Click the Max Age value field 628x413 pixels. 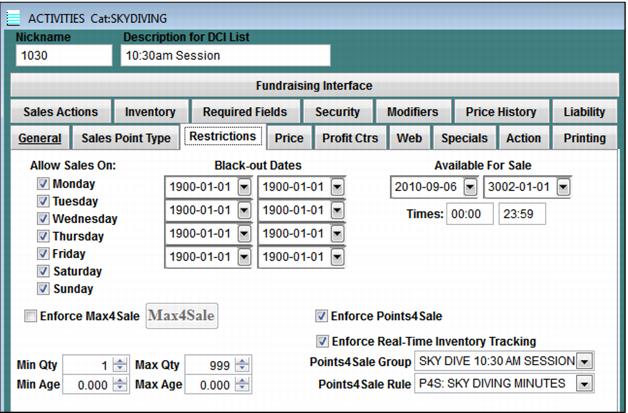pos(210,385)
